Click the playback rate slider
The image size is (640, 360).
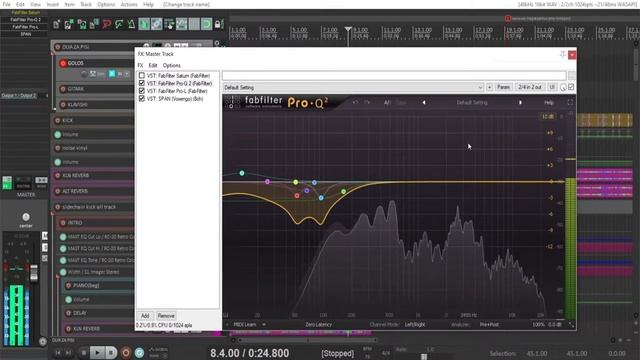coord(424,357)
